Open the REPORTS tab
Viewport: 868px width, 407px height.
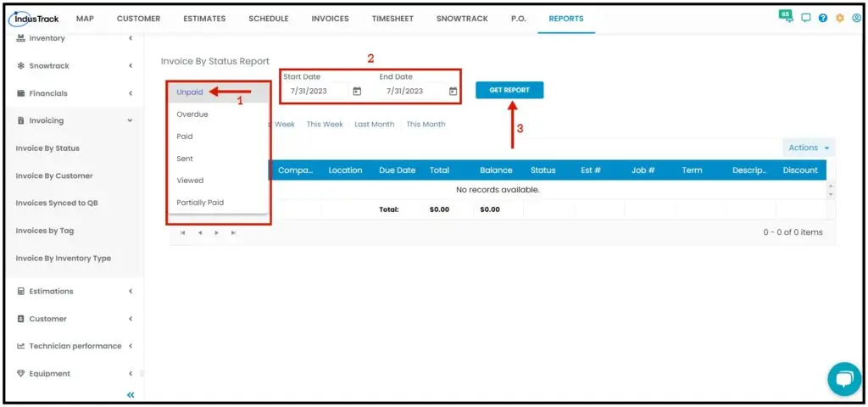tap(566, 19)
